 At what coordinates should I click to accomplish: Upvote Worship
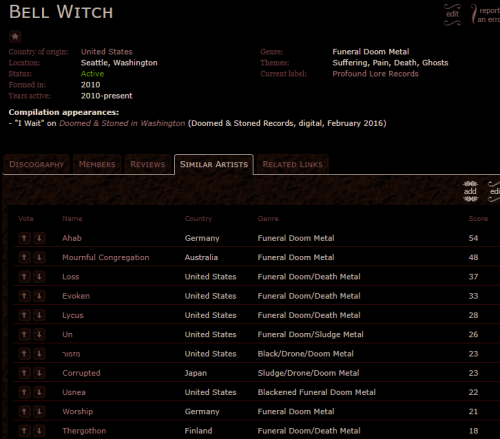(24, 412)
